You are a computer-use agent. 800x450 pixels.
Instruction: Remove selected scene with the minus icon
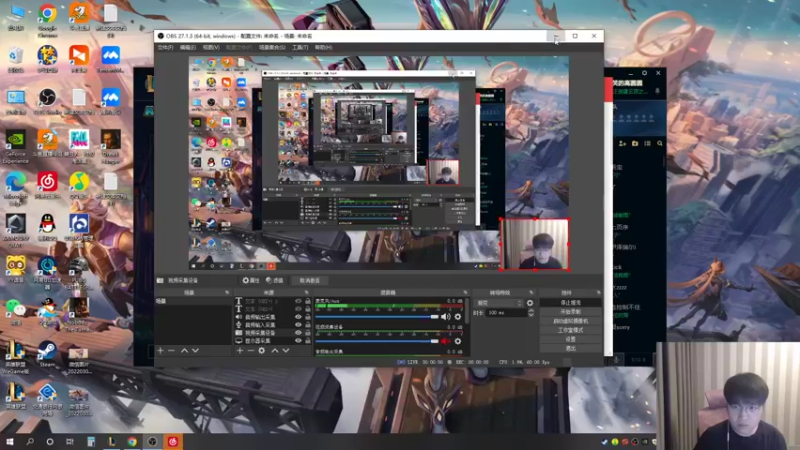pos(171,351)
